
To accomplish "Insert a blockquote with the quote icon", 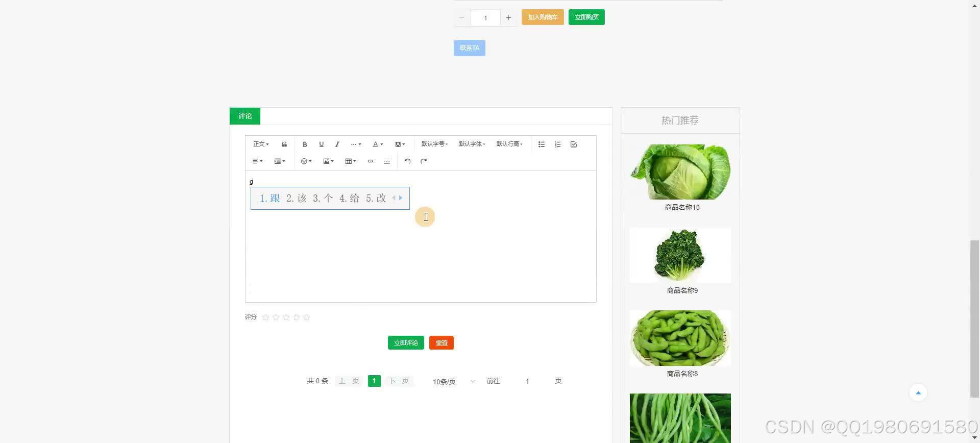I will click(284, 144).
